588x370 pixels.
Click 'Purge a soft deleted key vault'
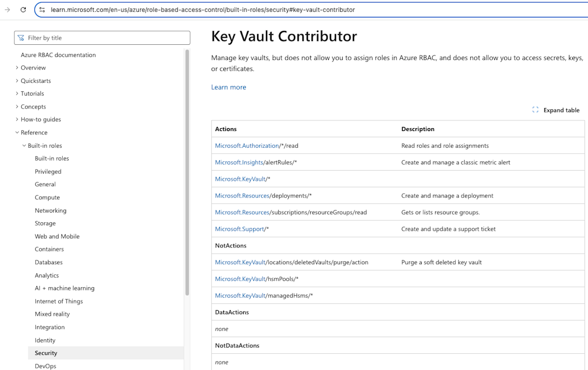441,262
